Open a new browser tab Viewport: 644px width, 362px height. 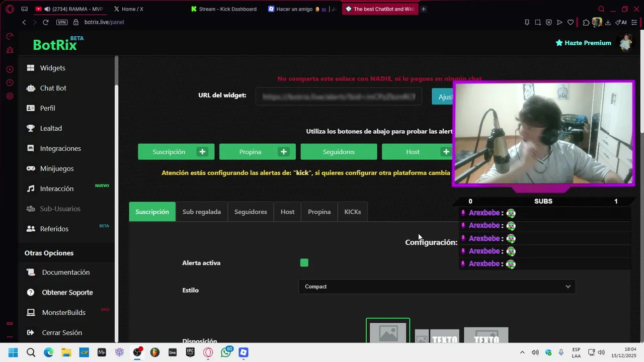click(x=424, y=9)
